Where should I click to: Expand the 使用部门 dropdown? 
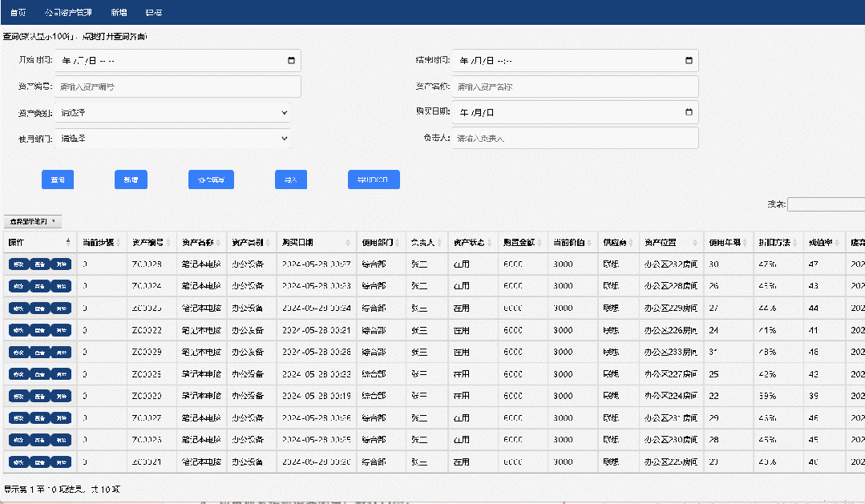point(172,139)
